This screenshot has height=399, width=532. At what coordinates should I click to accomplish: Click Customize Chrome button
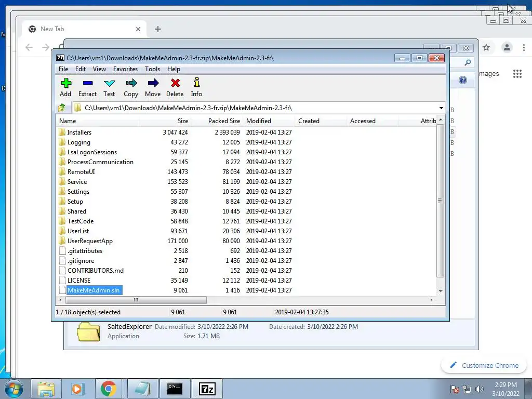(484, 365)
